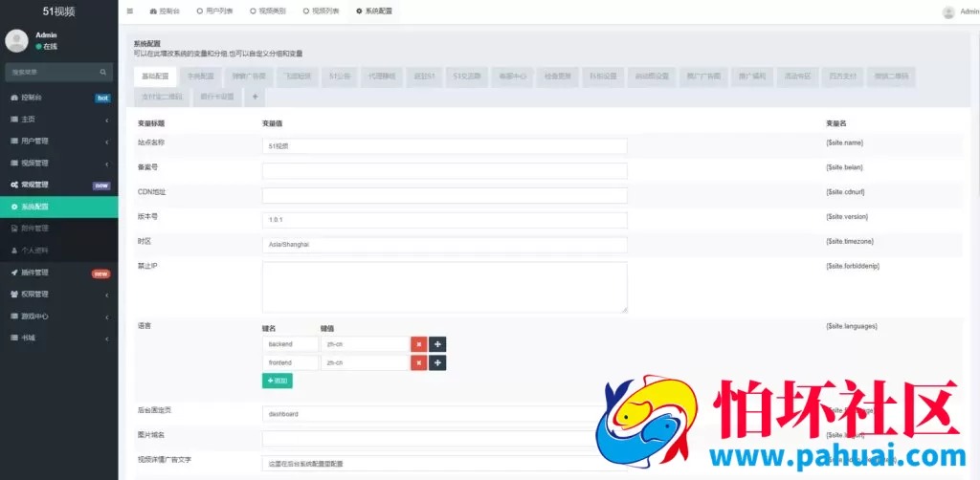The height and width of the screenshot is (480, 980).
Task: Expand the 书城 sidebar menu arrow
Action: pyautogui.click(x=107, y=338)
